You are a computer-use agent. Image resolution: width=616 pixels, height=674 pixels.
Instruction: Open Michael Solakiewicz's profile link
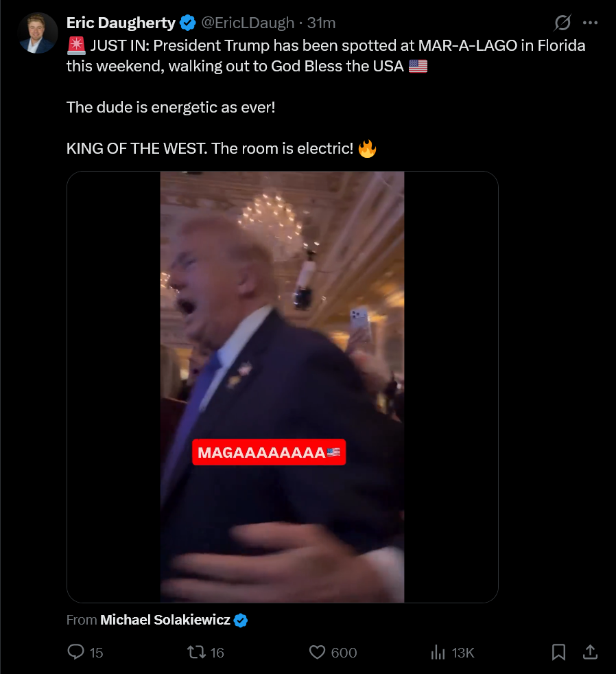165,620
